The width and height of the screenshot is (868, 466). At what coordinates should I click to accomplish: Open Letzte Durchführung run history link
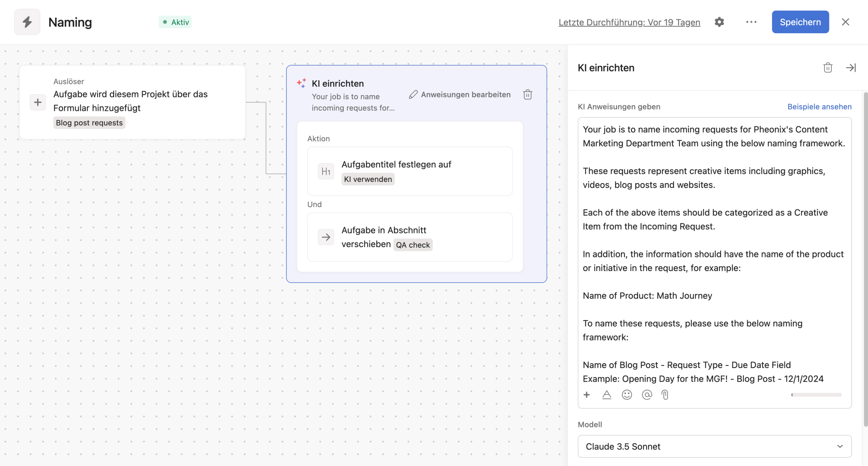(629, 22)
